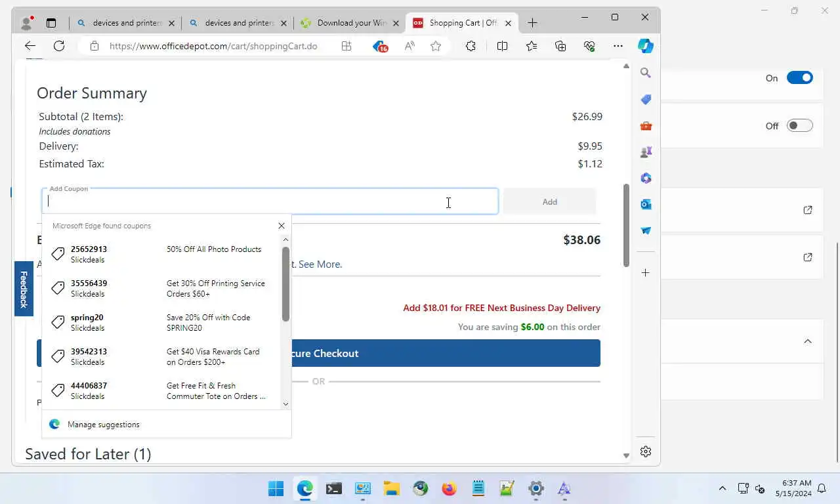The height and width of the screenshot is (504, 840).
Task: Open the apps available grid icon in address bar
Action: coord(346,46)
